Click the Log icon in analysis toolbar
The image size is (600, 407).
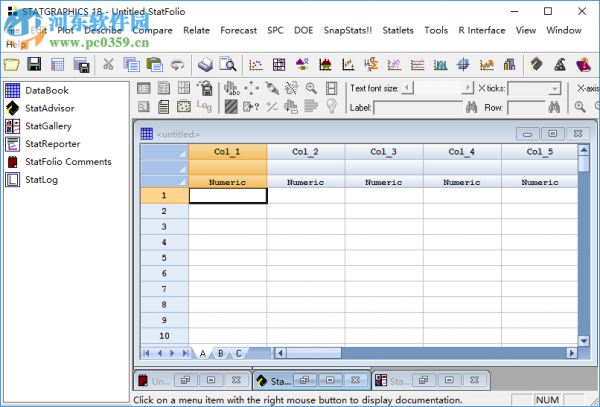coord(204,106)
